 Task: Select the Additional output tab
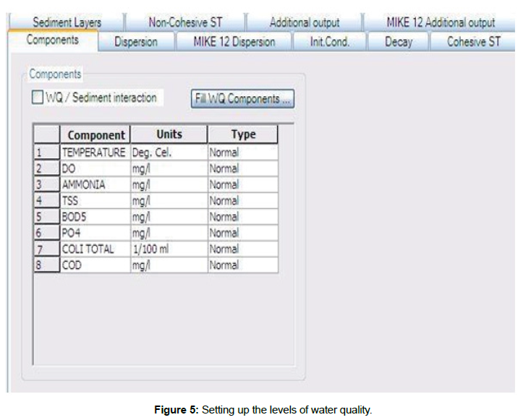tap(304, 23)
